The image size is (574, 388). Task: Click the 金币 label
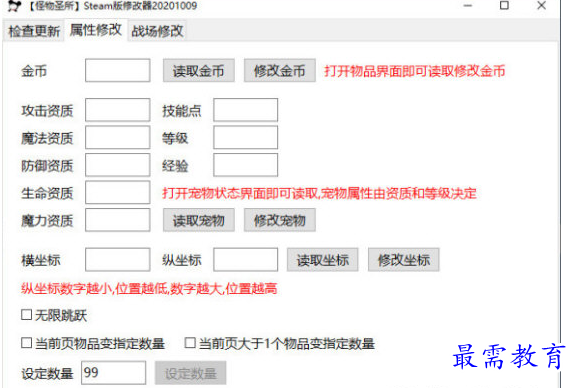[34, 71]
